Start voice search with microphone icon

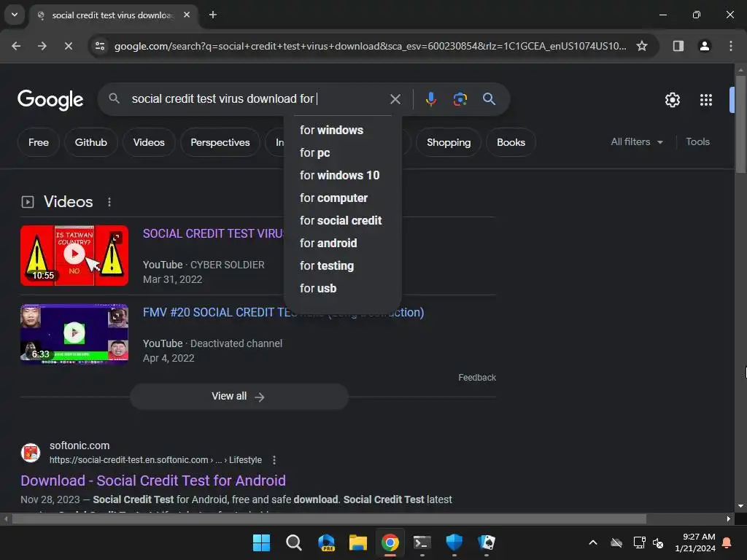[430, 99]
